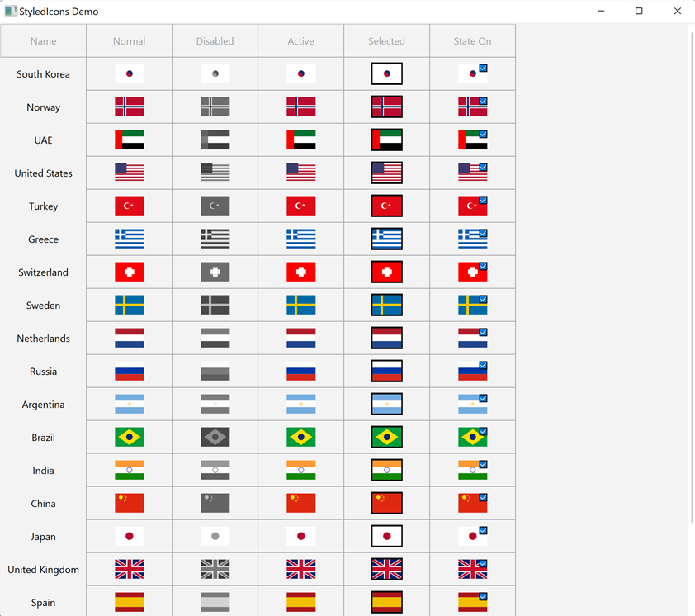Click Switzerland flag in Active column
This screenshot has width=695, height=616.
300,272
